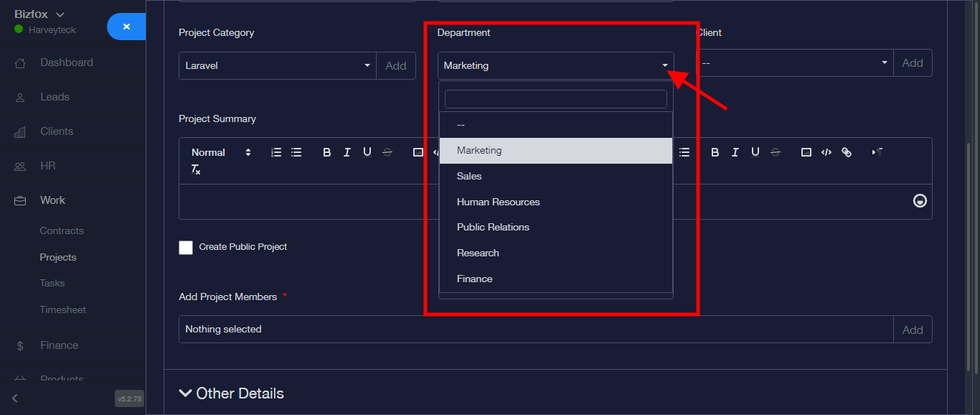This screenshot has width=980, height=415.
Task: Choose Human Resources in the Department list
Action: coord(498,202)
